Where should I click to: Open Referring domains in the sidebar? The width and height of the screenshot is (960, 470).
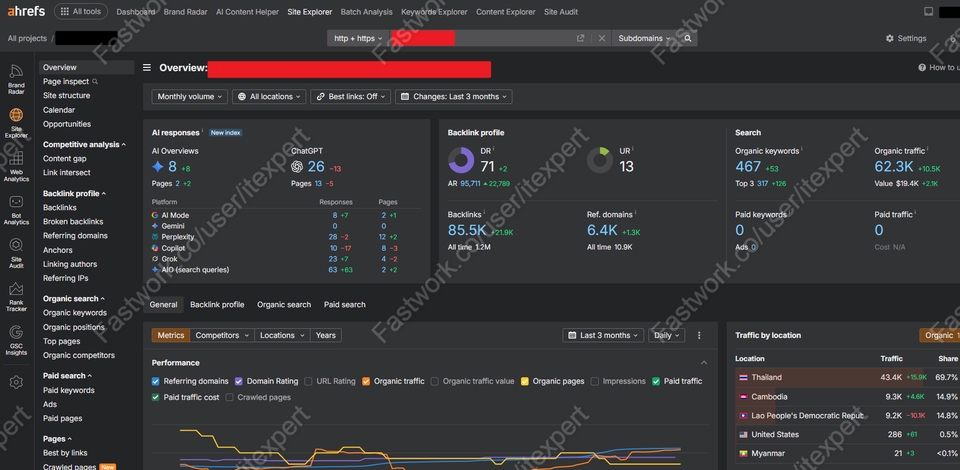(75, 236)
